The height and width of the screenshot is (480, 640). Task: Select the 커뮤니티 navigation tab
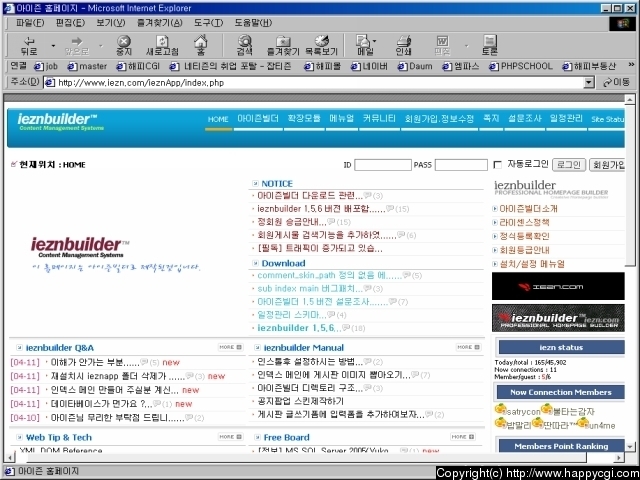pos(379,118)
